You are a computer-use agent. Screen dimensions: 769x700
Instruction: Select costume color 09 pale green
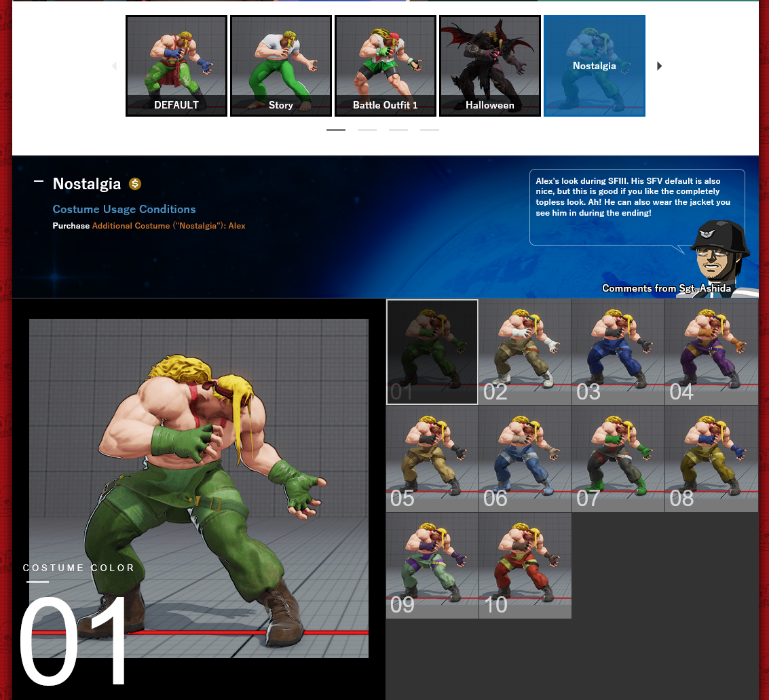pos(432,566)
